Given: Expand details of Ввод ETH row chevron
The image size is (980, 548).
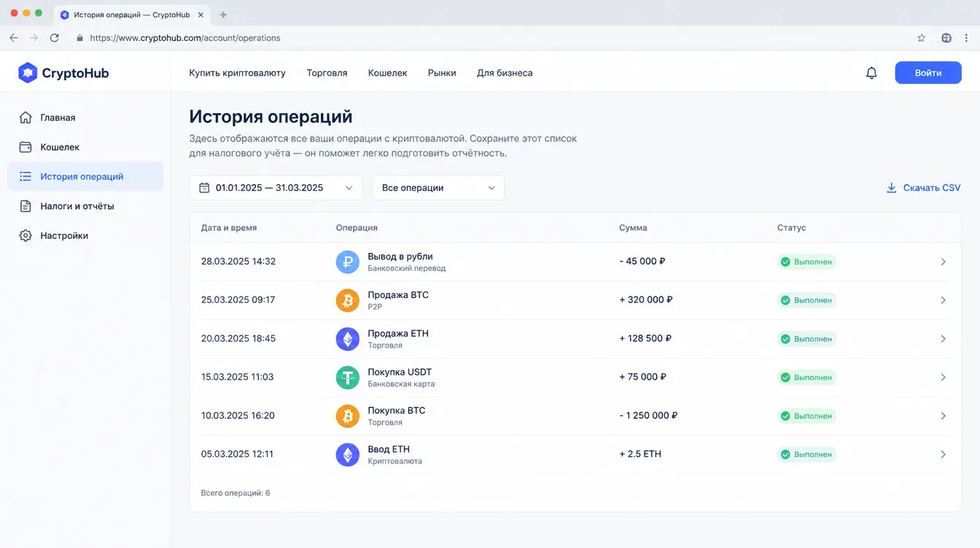Looking at the screenshot, I should coord(943,455).
